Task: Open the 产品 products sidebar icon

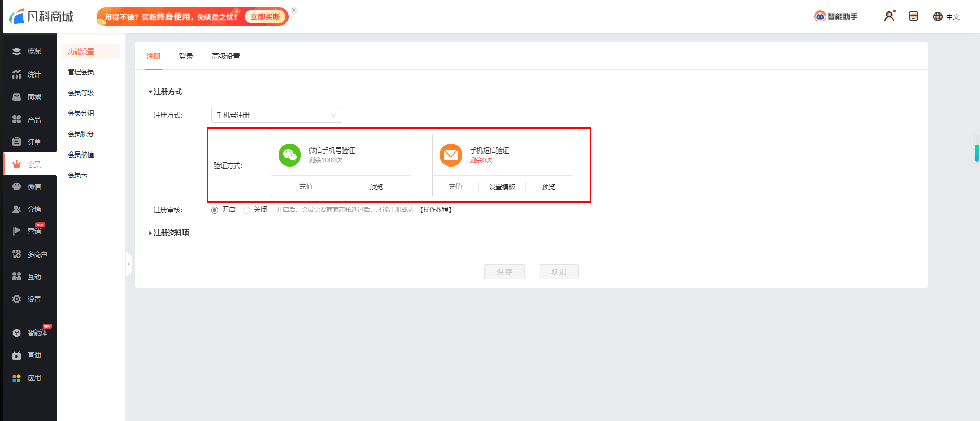Action: (x=17, y=120)
